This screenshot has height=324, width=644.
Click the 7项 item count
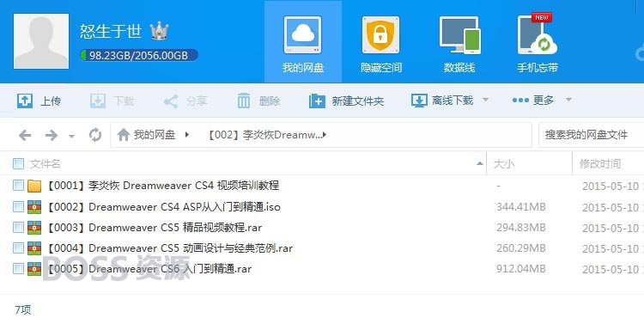(23, 309)
